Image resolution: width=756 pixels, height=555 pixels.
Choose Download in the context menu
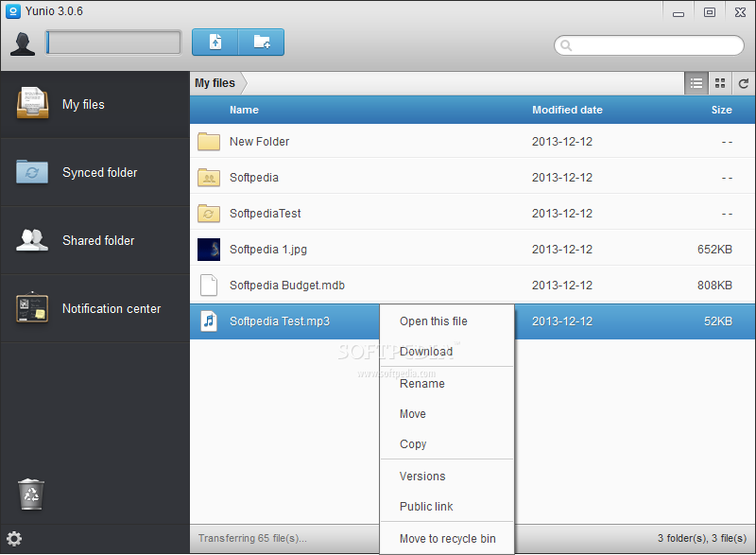(447, 352)
